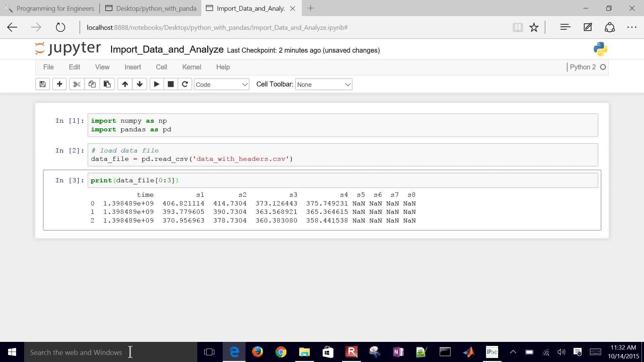The image size is (644, 362).
Task: Open the Action Center notifications
Action: coord(577,352)
